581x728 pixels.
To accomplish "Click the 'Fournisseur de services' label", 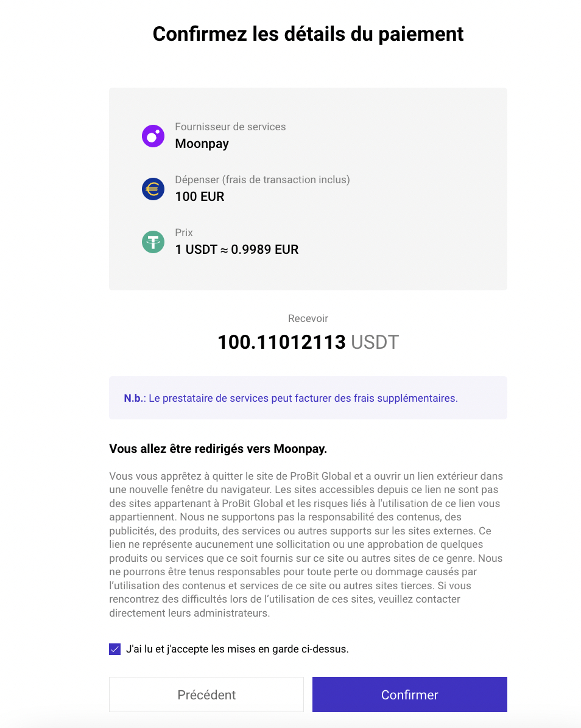I will click(230, 127).
